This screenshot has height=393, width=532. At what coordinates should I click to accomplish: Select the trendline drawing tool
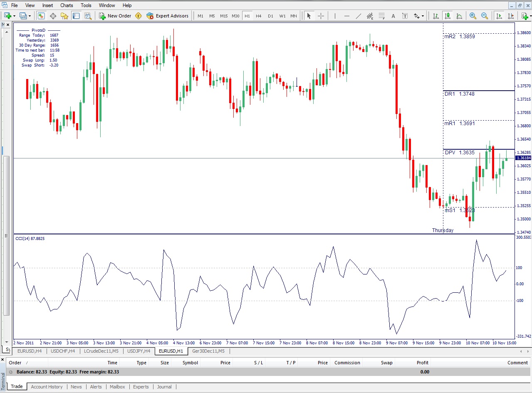click(x=358, y=16)
